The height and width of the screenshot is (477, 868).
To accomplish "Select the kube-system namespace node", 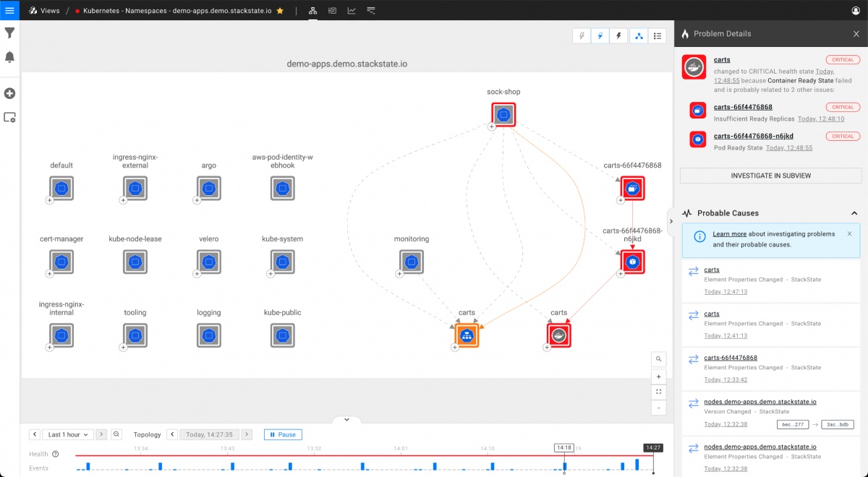I will click(282, 261).
